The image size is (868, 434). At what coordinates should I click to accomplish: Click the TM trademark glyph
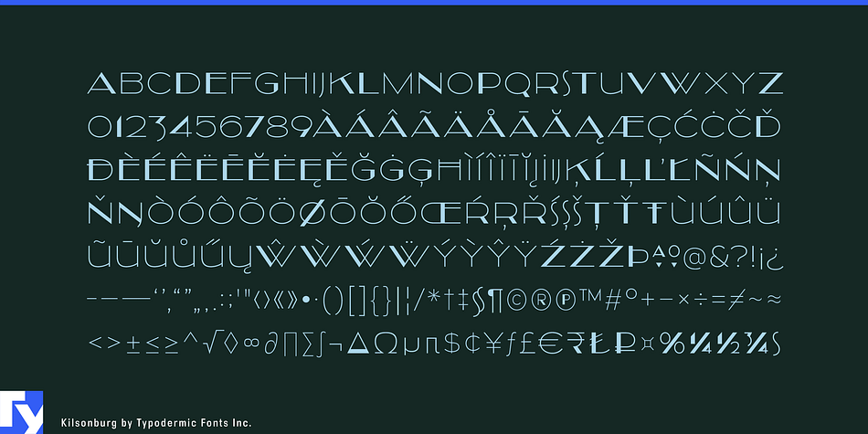click(x=590, y=297)
